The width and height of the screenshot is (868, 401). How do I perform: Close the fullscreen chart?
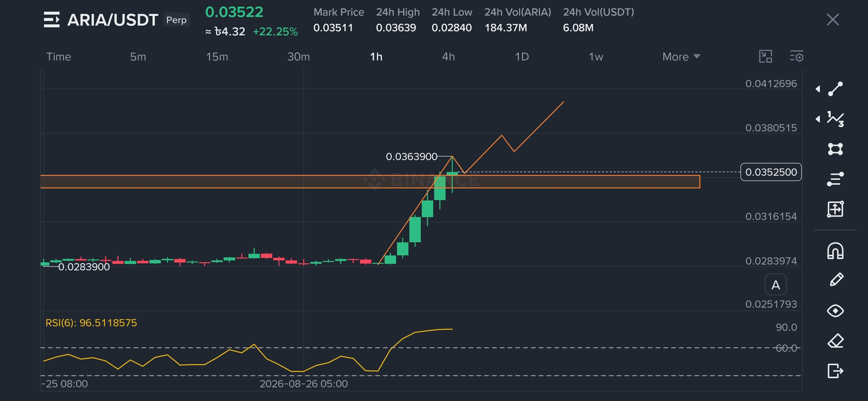[833, 19]
